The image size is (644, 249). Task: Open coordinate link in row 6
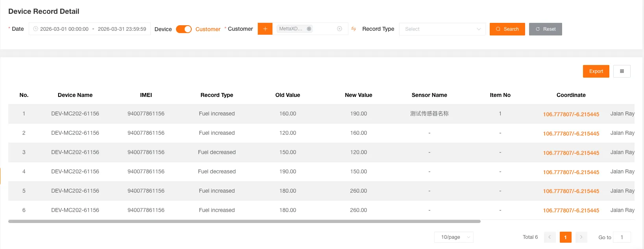pyautogui.click(x=571, y=210)
